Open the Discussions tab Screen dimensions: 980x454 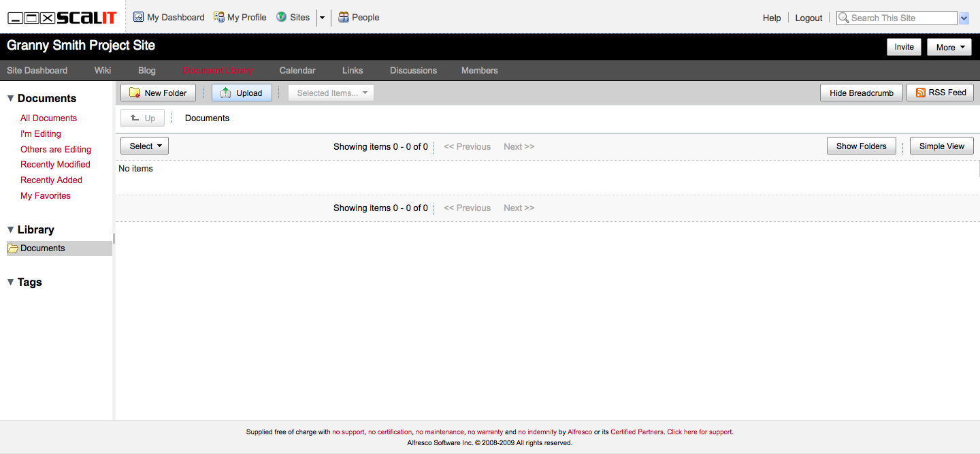[x=413, y=70]
